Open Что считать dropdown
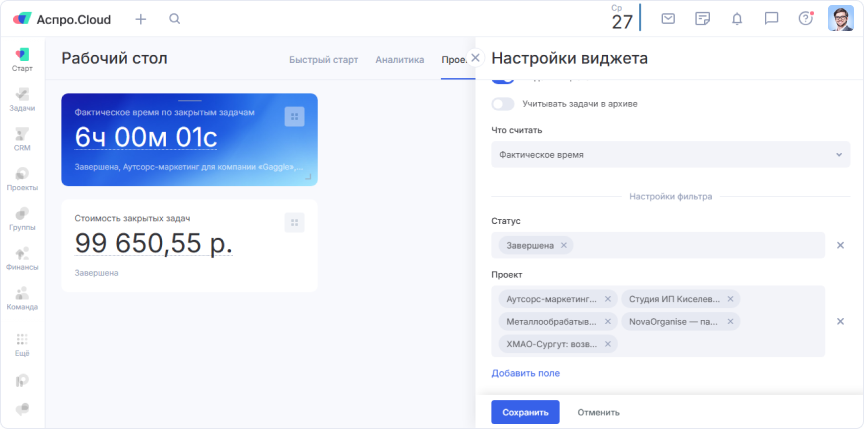The height and width of the screenshot is (429, 864). (x=671, y=155)
